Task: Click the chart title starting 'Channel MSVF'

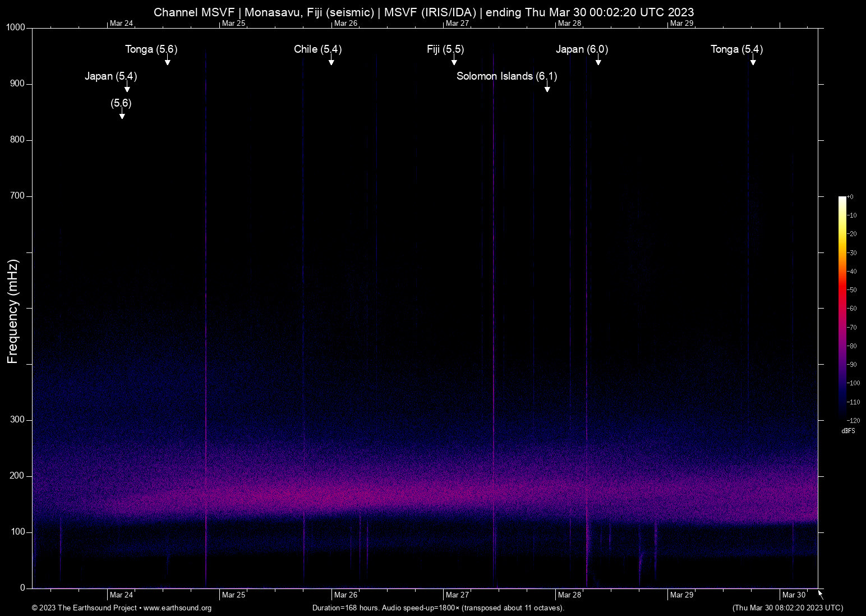Action: tap(423, 12)
